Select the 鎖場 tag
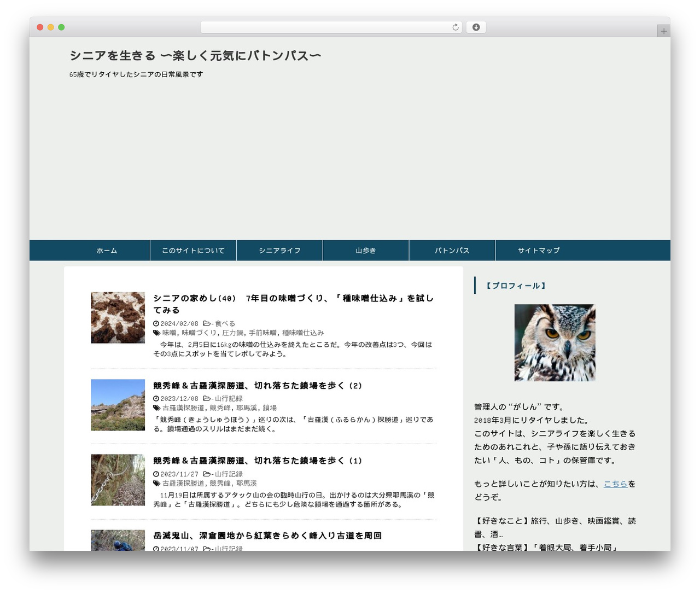Viewport: 700px width, 593px height. [270, 408]
